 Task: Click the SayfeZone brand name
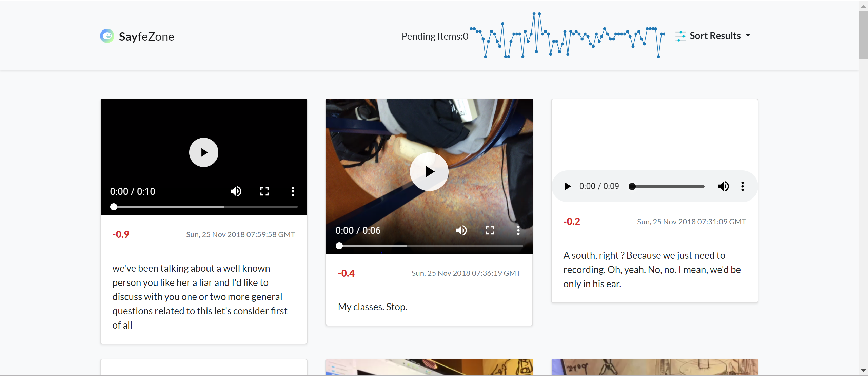pos(146,37)
